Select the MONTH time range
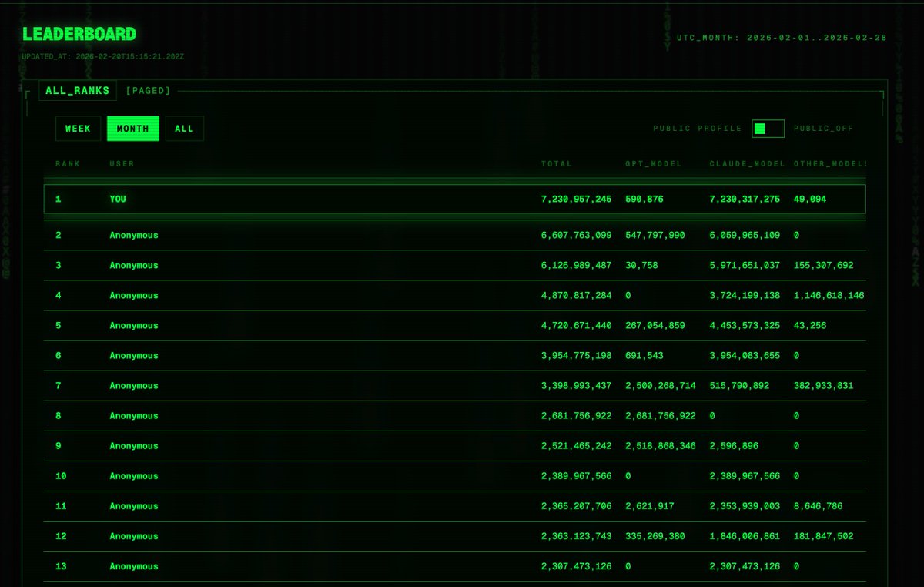Viewport: 924px width, 587px height. tap(133, 129)
